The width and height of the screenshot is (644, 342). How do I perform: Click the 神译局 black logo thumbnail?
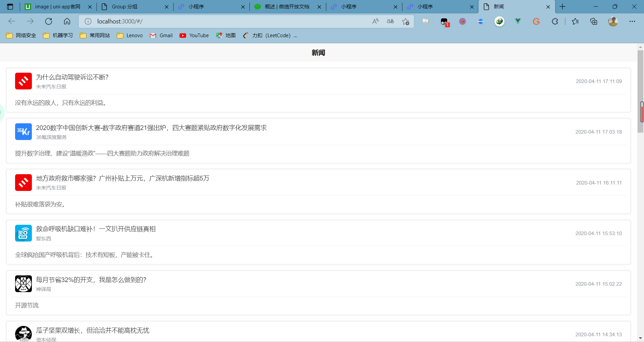[x=23, y=284]
